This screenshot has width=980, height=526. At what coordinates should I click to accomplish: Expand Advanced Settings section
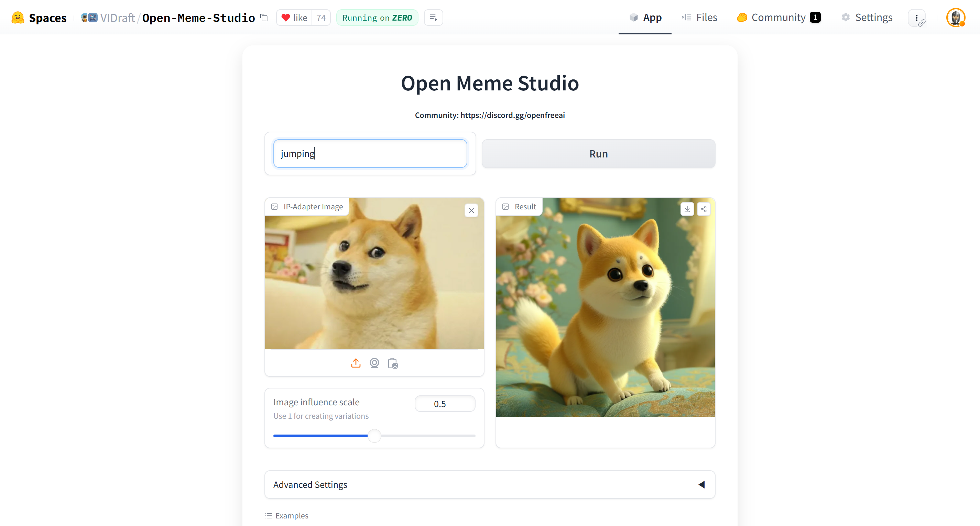coord(310,484)
